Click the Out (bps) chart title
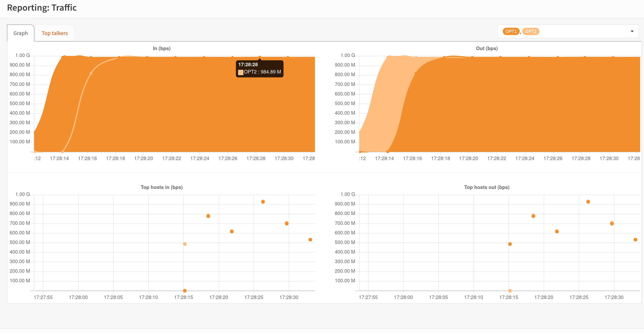644x334 pixels. tap(487, 48)
